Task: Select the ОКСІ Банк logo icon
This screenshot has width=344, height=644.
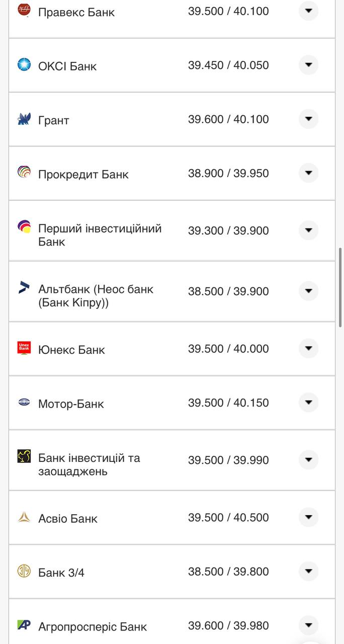Action: pos(24,65)
